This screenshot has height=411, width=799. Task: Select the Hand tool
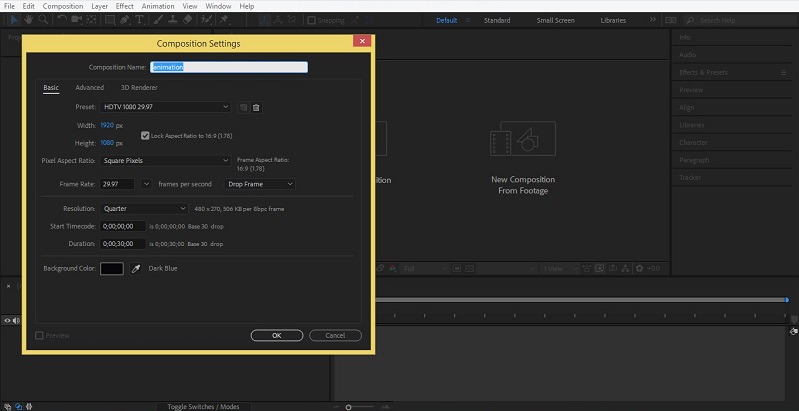pyautogui.click(x=29, y=20)
